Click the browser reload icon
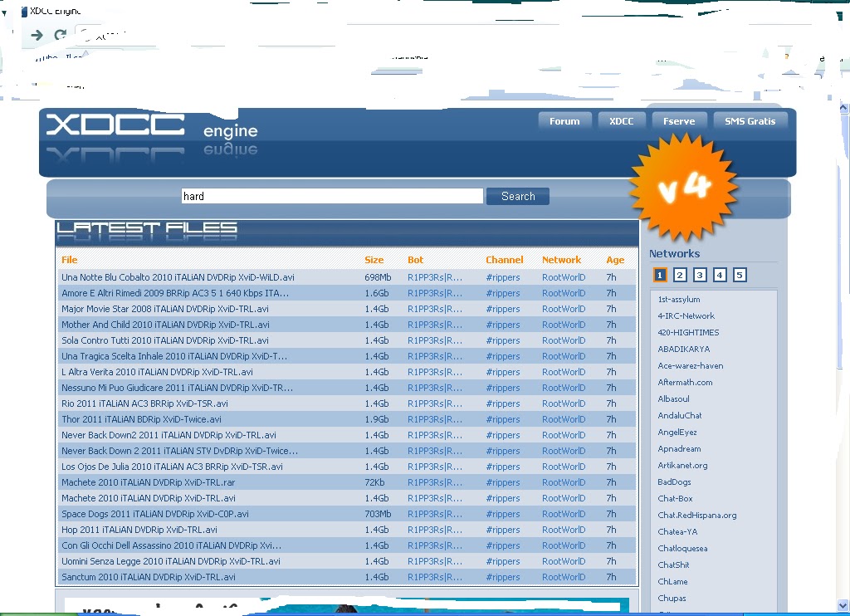 pos(60,35)
